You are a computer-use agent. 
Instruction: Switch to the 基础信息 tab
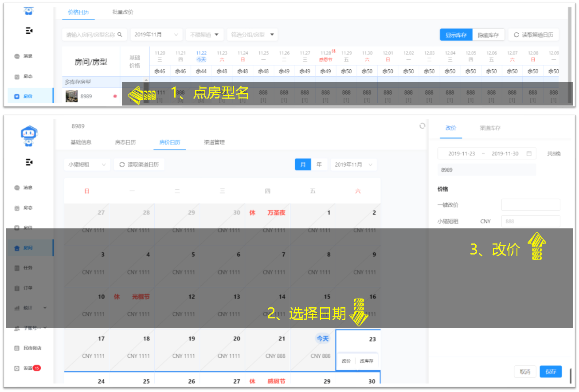(81, 142)
